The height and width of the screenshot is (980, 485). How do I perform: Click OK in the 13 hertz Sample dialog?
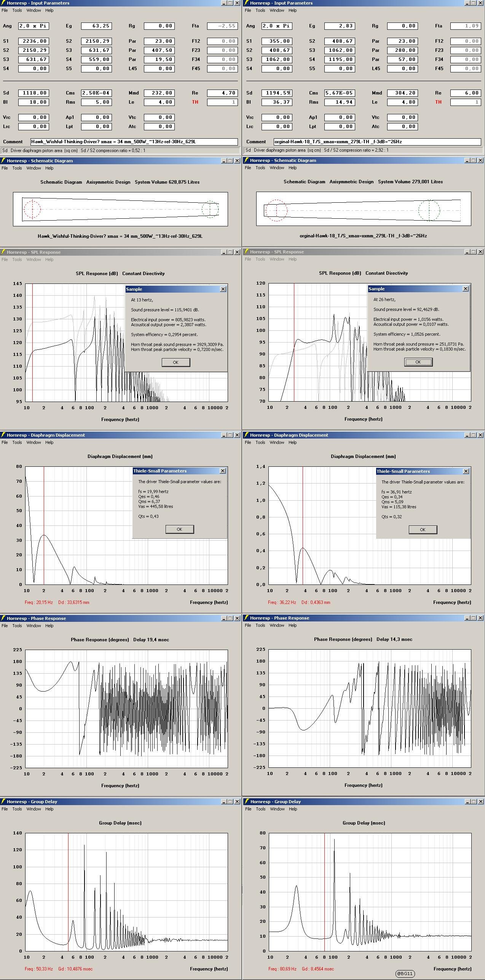pyautogui.click(x=176, y=362)
